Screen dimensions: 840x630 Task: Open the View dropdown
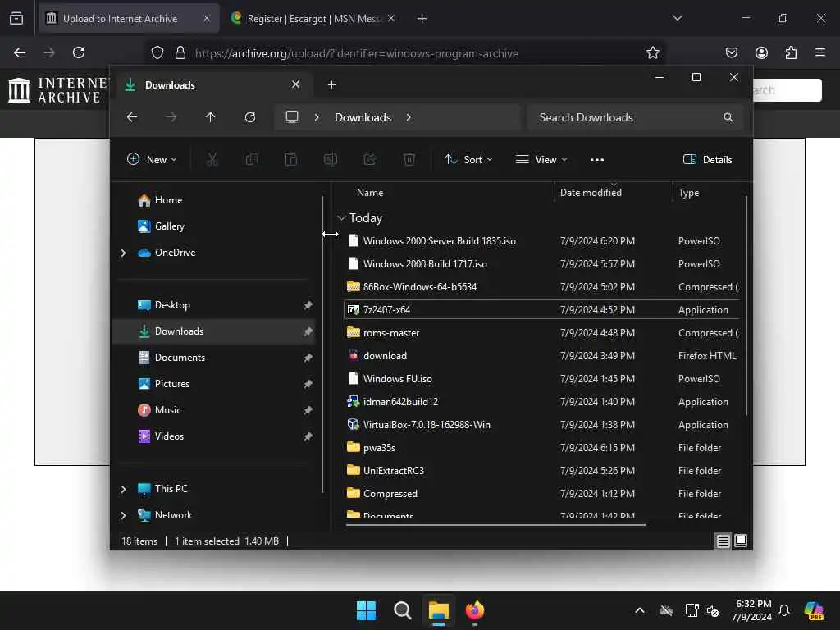[541, 160]
